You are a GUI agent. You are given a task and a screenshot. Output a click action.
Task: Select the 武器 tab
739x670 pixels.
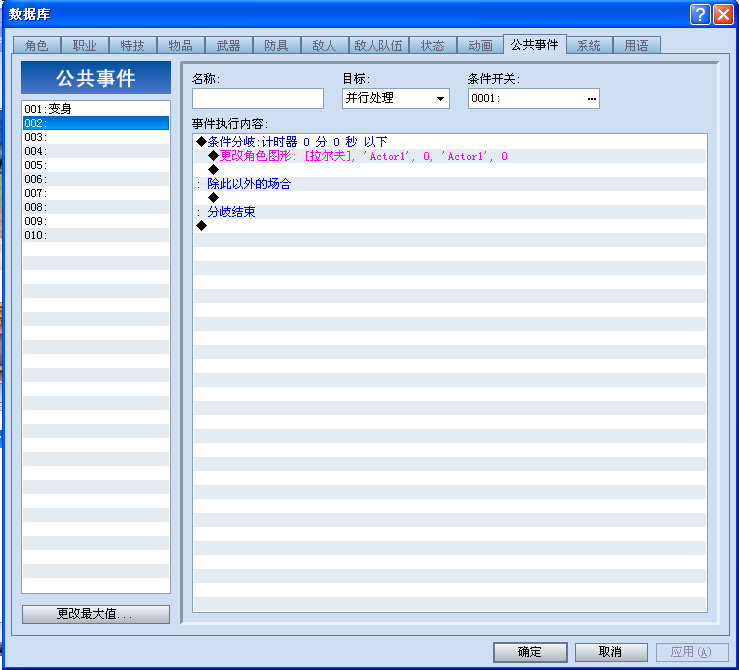[229, 45]
